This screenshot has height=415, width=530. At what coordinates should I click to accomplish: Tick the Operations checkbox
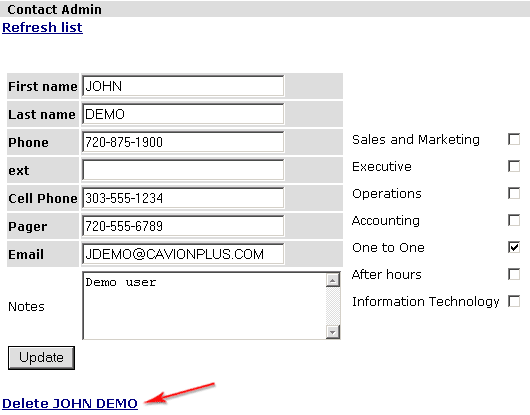click(514, 193)
